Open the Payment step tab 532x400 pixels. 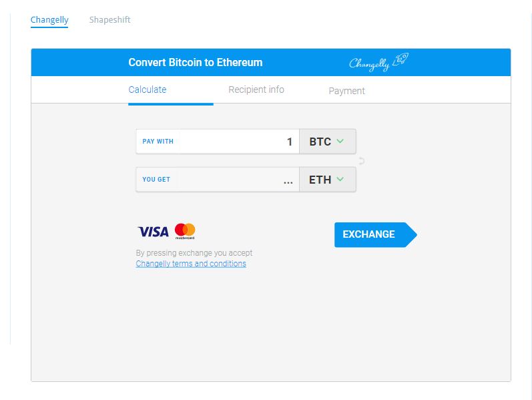point(346,91)
